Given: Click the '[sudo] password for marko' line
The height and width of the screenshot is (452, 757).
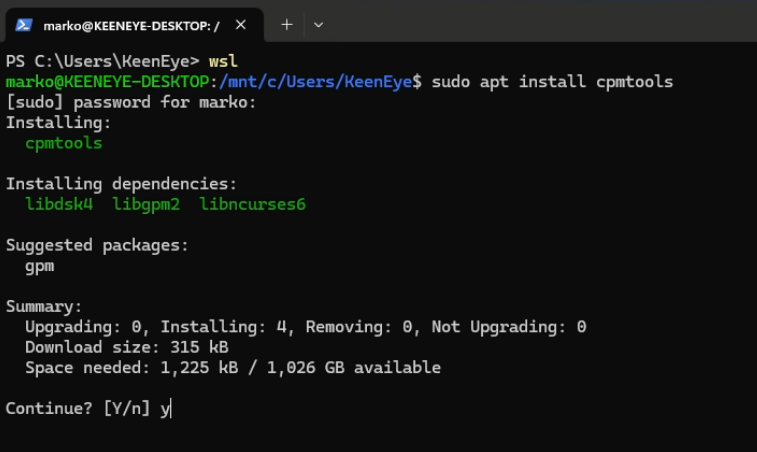Looking at the screenshot, I should (131, 102).
